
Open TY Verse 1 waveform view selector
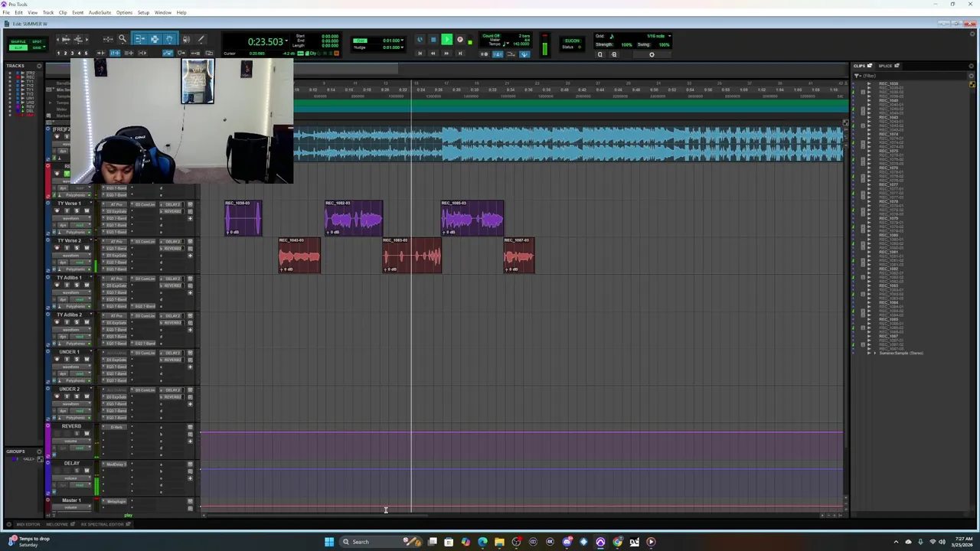pos(72,218)
